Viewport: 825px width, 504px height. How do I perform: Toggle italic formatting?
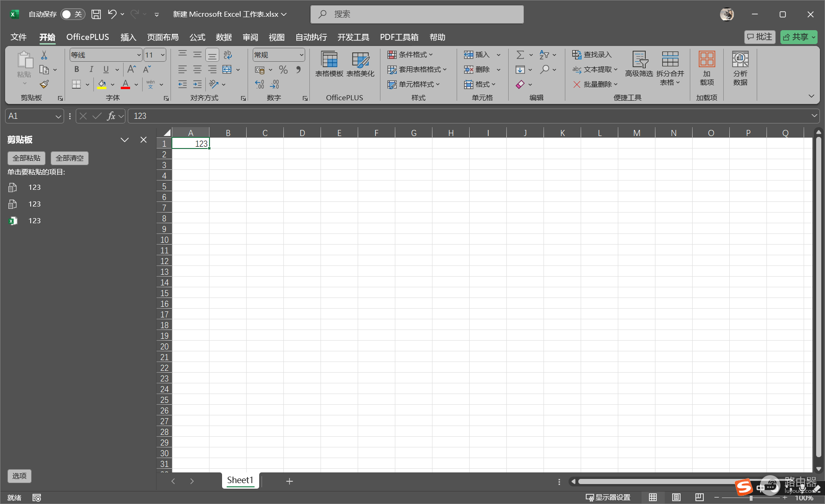click(x=91, y=69)
